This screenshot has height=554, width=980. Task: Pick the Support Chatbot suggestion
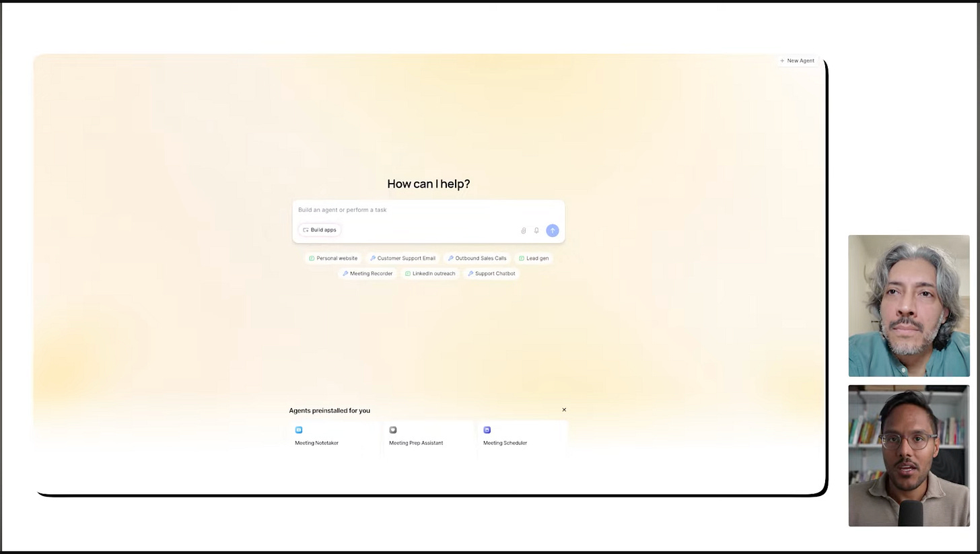491,273
